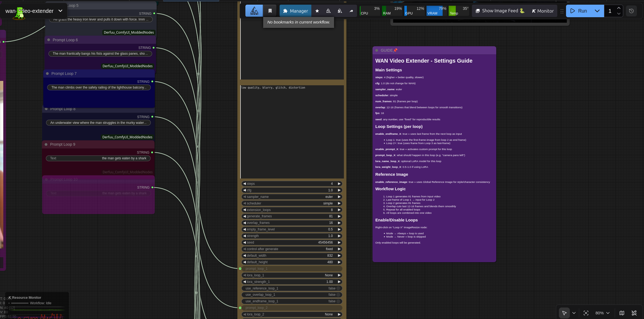Click the select cursor tool
The height and width of the screenshot is (319, 644).
[564, 313]
